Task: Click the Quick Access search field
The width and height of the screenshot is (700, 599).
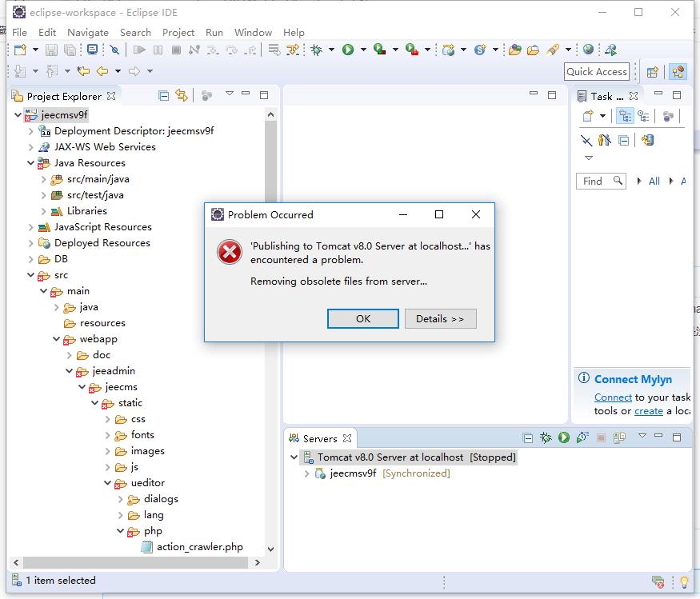Action: [597, 72]
